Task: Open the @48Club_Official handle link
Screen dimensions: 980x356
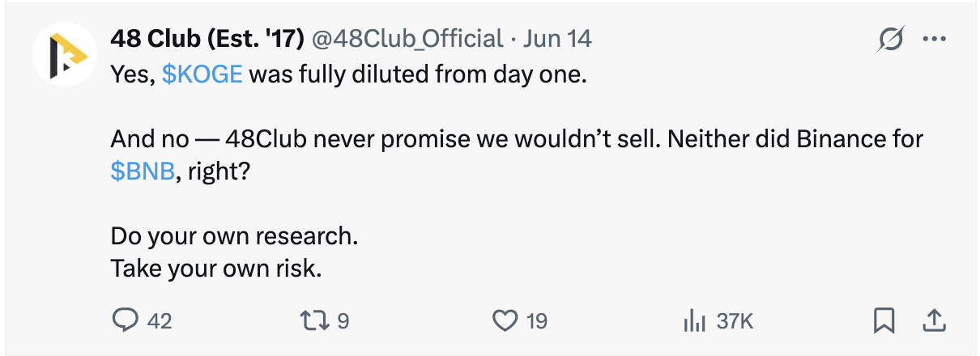Action: pos(407,38)
